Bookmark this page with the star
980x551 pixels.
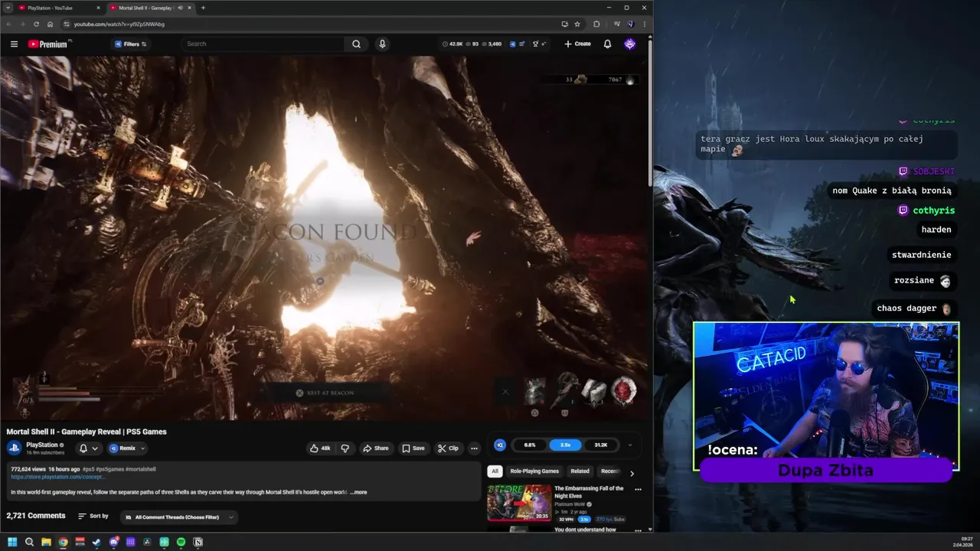[577, 24]
